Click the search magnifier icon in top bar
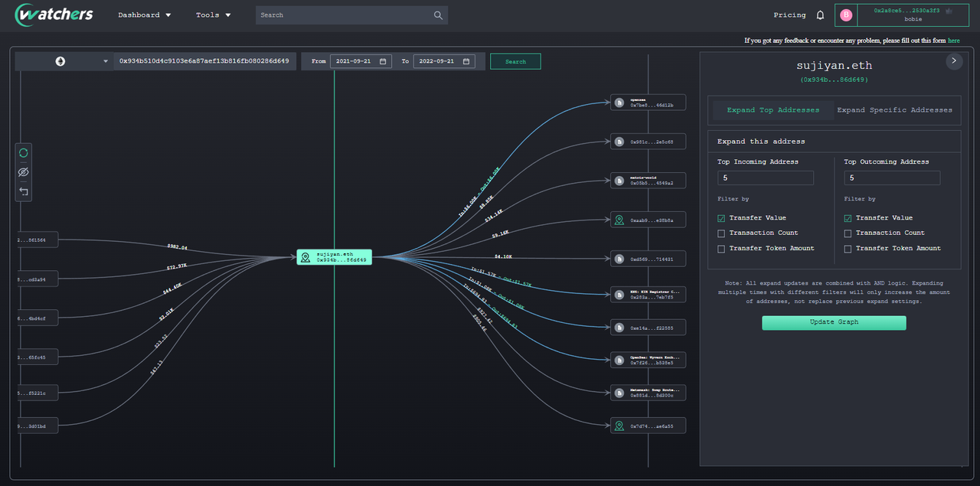This screenshot has width=980, height=486. (438, 15)
